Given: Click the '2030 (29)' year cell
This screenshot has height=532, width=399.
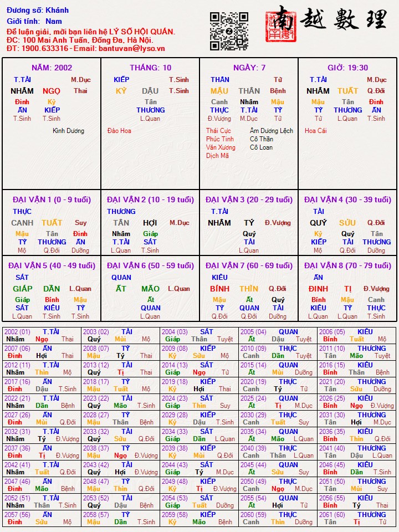Looking at the screenshot, I should pyautogui.click(x=278, y=419).
